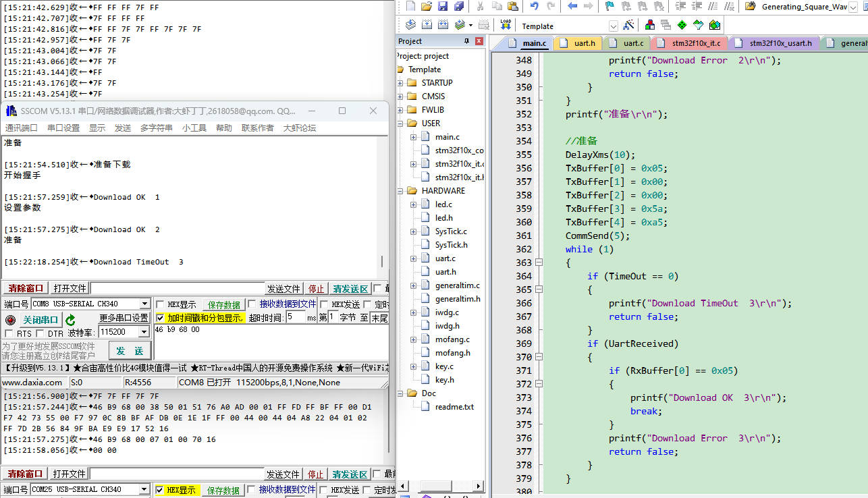Screen dimensions: 868x498
Task: Click the pin icon on Project panel
Action: 467,41
